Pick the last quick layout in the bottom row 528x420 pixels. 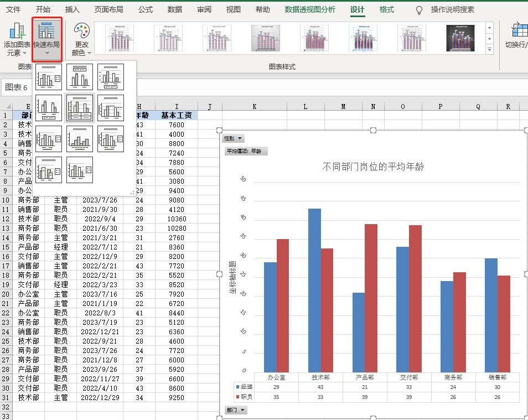point(80,170)
